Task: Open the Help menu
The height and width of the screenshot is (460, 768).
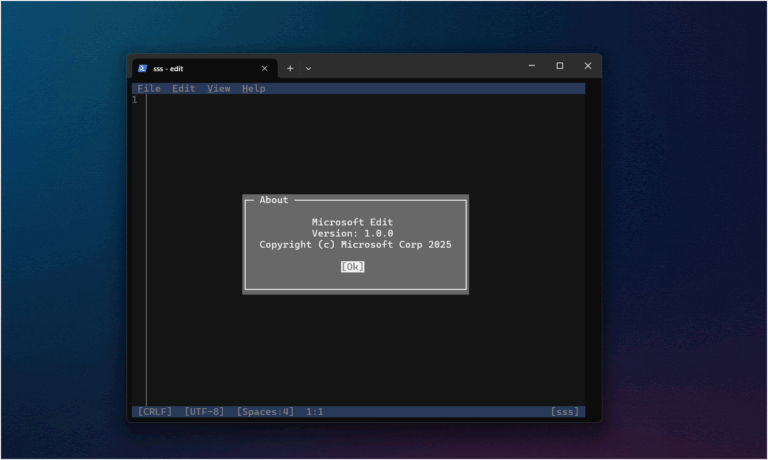Action: coord(254,89)
